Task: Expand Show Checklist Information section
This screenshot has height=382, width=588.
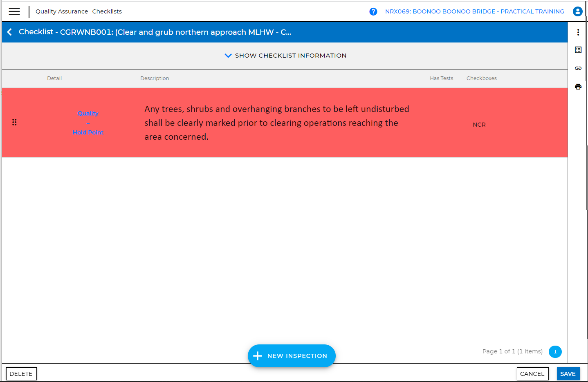Action: 290,56
